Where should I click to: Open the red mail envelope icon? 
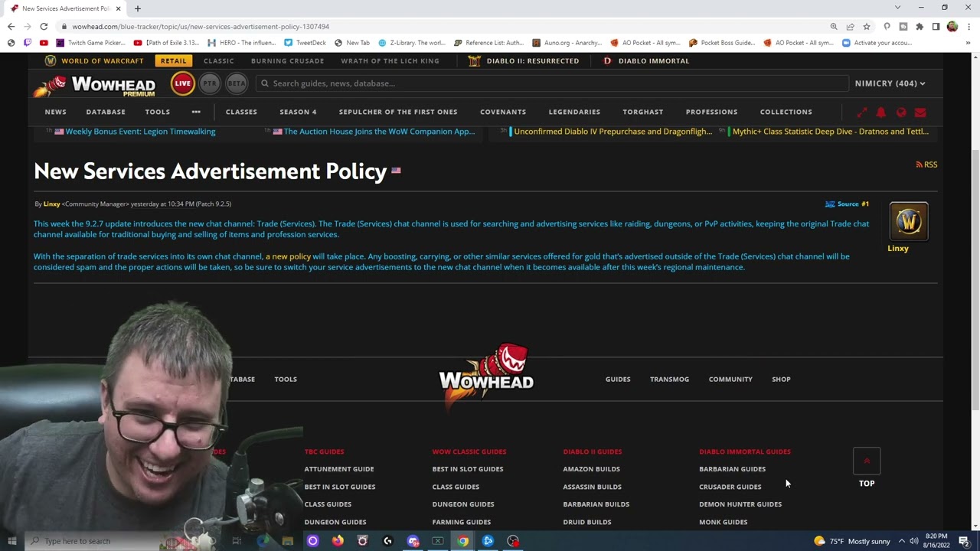(920, 112)
